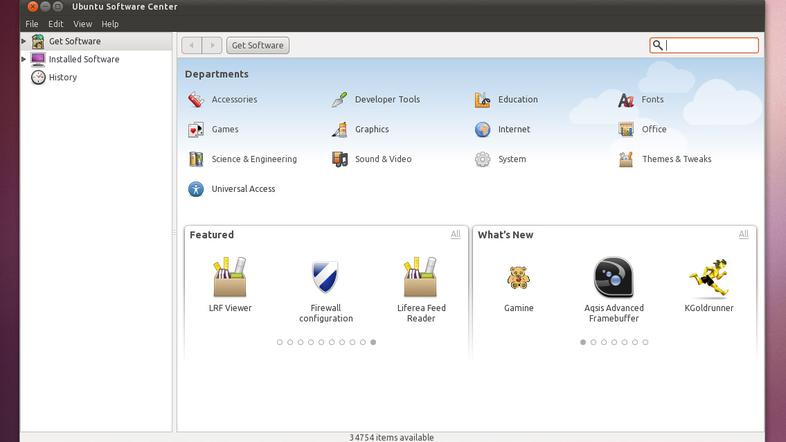Screen dimensions: 786x442
Task: Click the Aqsis Advanced Framebuffer icon
Action: click(613, 277)
